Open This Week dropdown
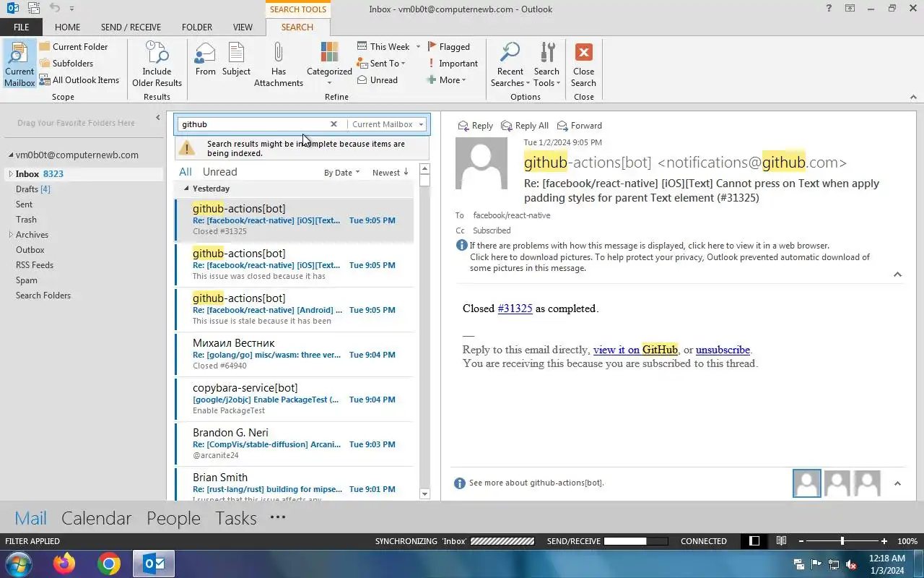This screenshot has width=924, height=578. click(x=388, y=47)
